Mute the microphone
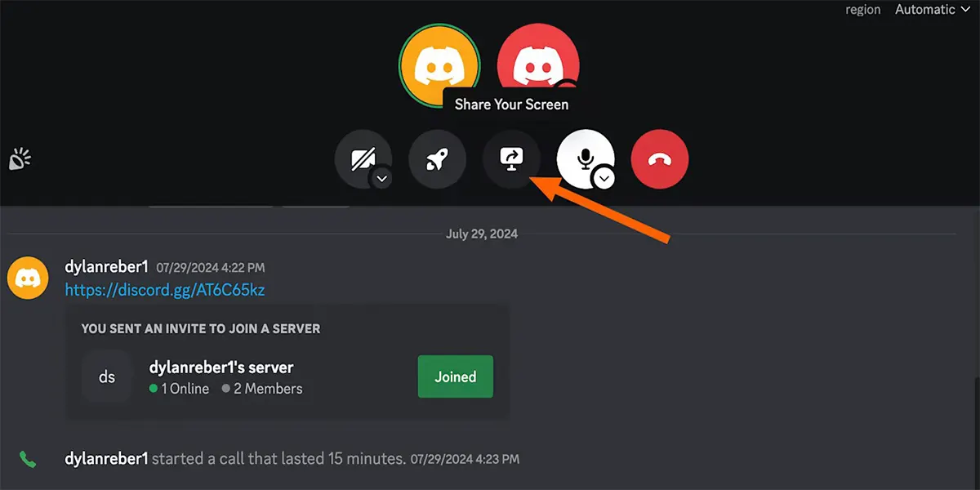 pos(585,158)
